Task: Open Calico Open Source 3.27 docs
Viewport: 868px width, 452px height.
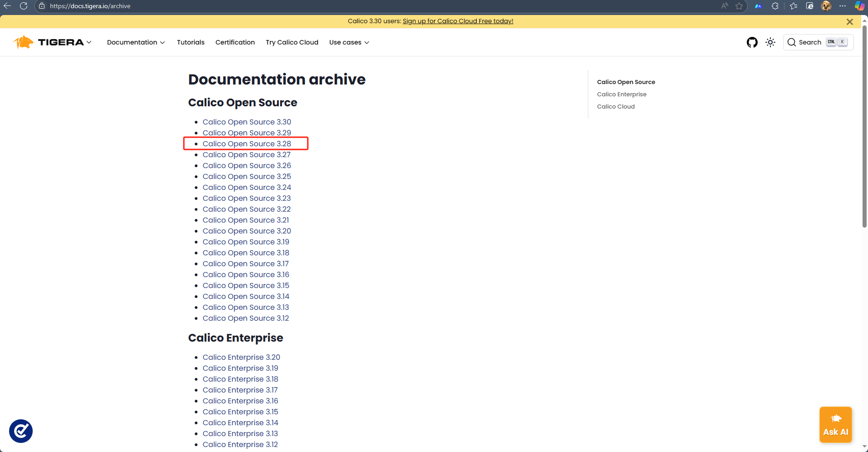Action: point(247,154)
